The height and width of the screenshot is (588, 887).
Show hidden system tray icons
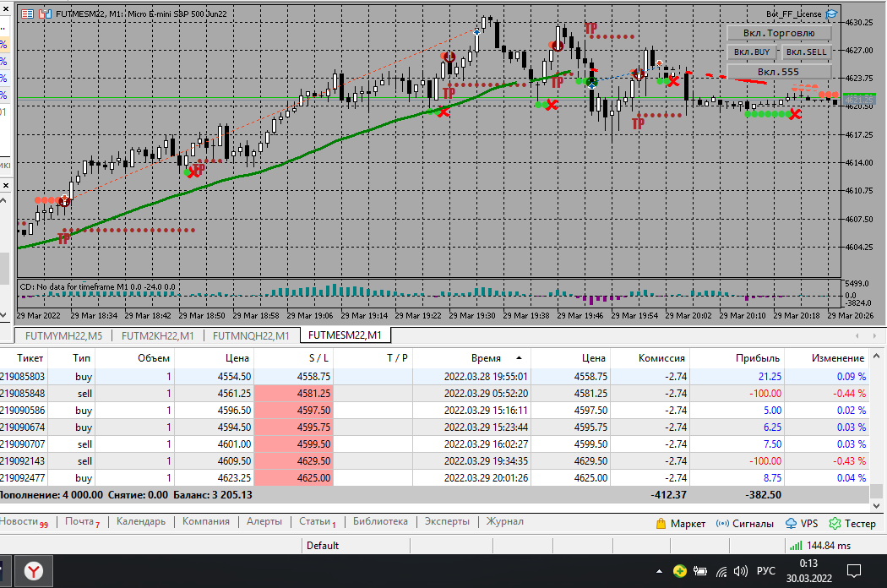pyautogui.click(x=659, y=572)
